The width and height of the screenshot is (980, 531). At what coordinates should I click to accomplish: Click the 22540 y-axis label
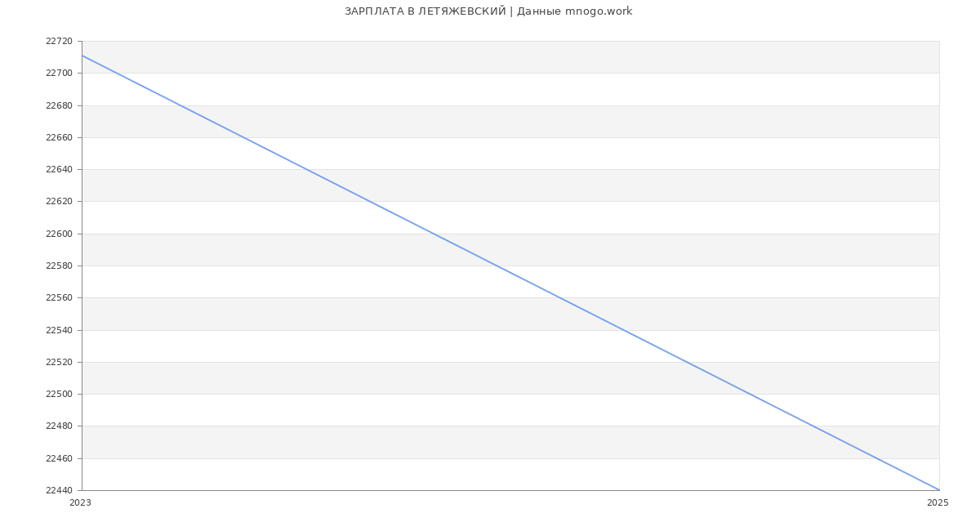pyautogui.click(x=59, y=330)
